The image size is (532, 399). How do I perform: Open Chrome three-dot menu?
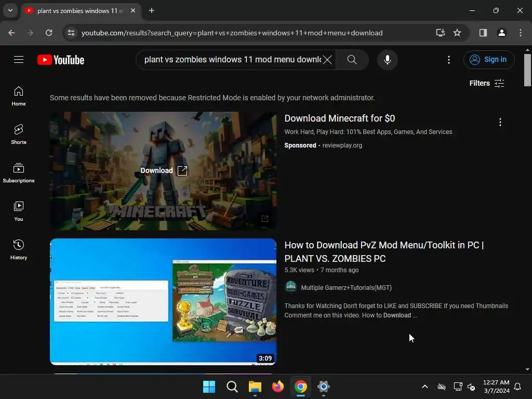520,33
